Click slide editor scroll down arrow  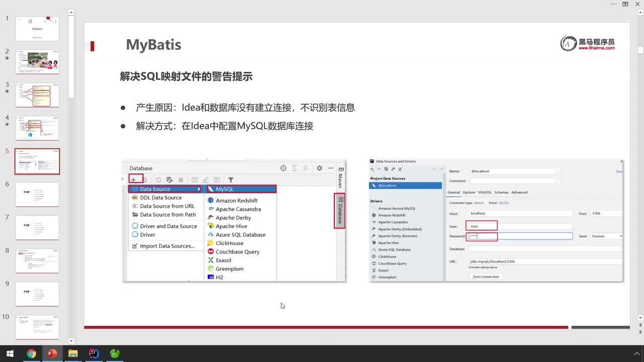pyautogui.click(x=640, y=318)
